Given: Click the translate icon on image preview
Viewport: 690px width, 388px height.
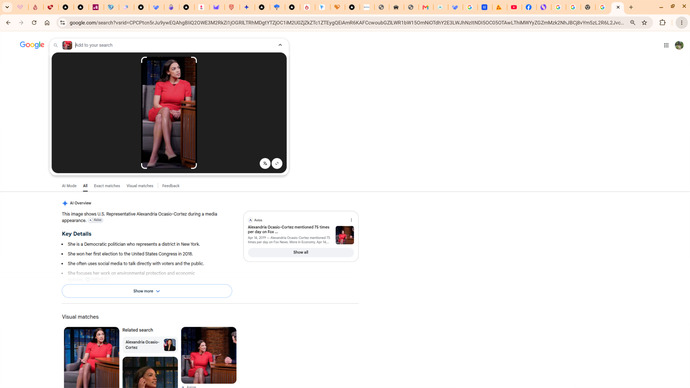Looking at the screenshot, I should pyautogui.click(x=264, y=164).
